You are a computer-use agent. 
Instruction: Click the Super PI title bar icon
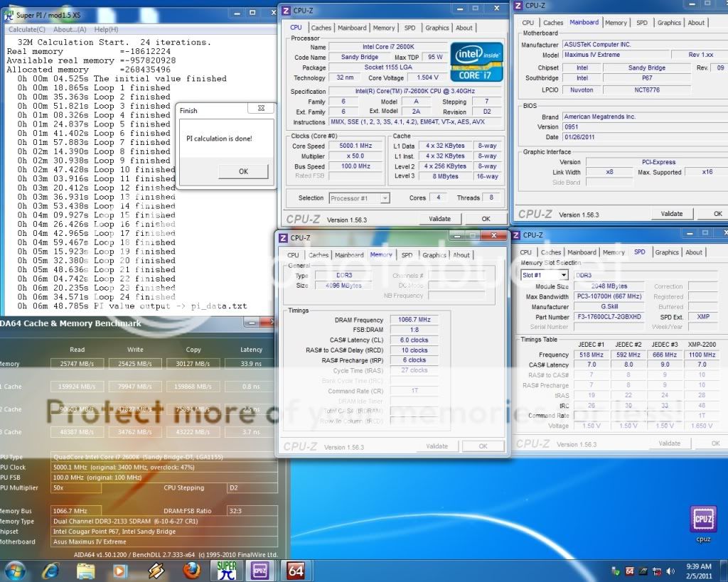[9, 15]
